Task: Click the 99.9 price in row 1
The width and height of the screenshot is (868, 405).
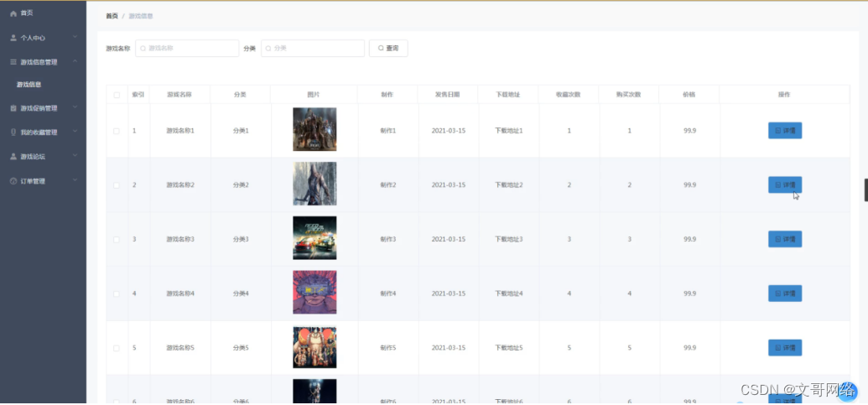Action: pos(689,131)
